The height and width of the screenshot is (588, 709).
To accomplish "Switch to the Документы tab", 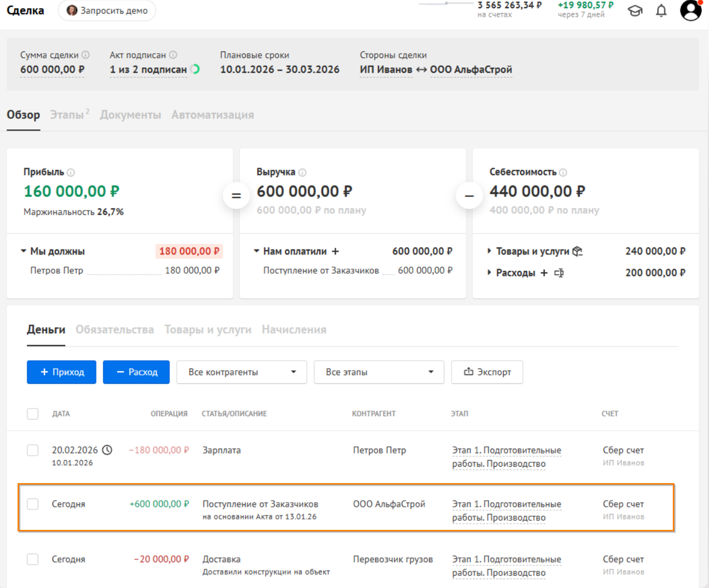I will [x=131, y=115].
